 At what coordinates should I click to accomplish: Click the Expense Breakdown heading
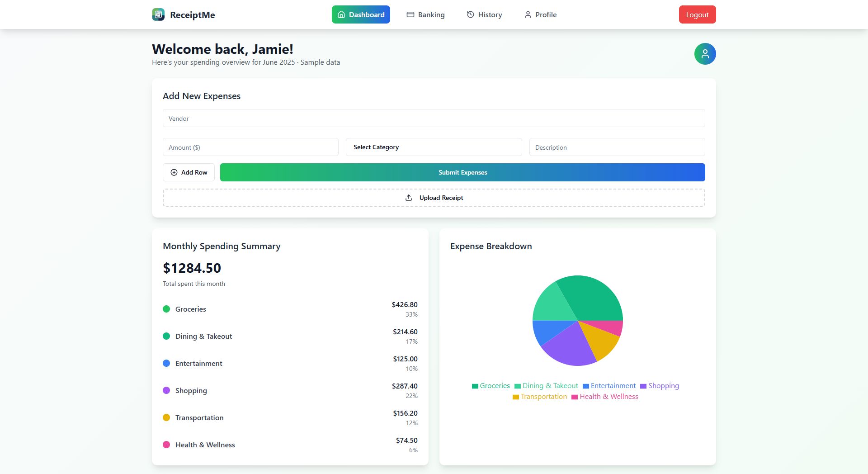coord(491,246)
